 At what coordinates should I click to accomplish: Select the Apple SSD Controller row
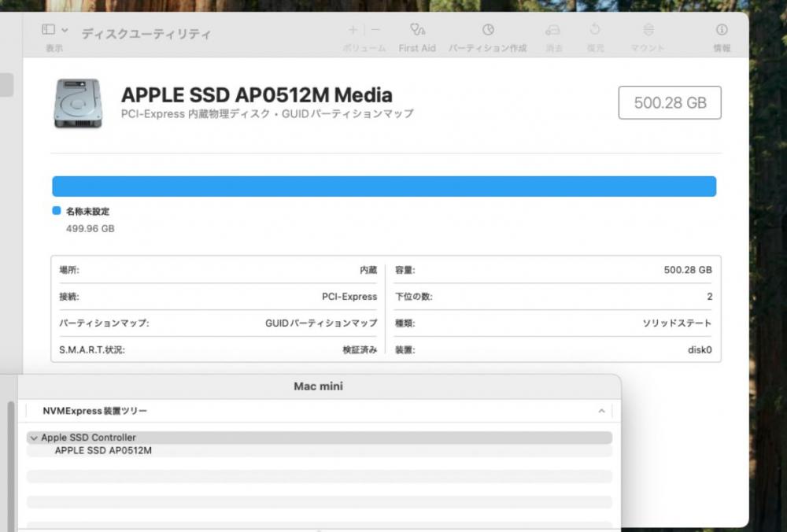[320, 438]
